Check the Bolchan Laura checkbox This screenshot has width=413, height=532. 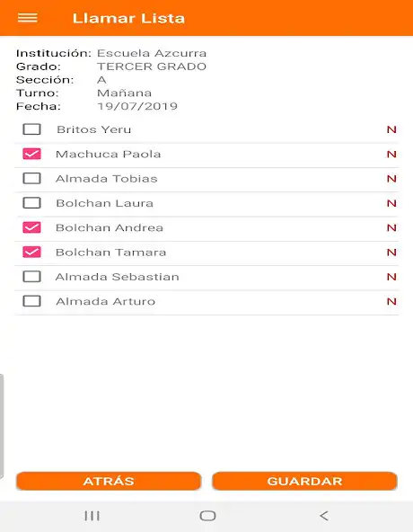(32, 203)
